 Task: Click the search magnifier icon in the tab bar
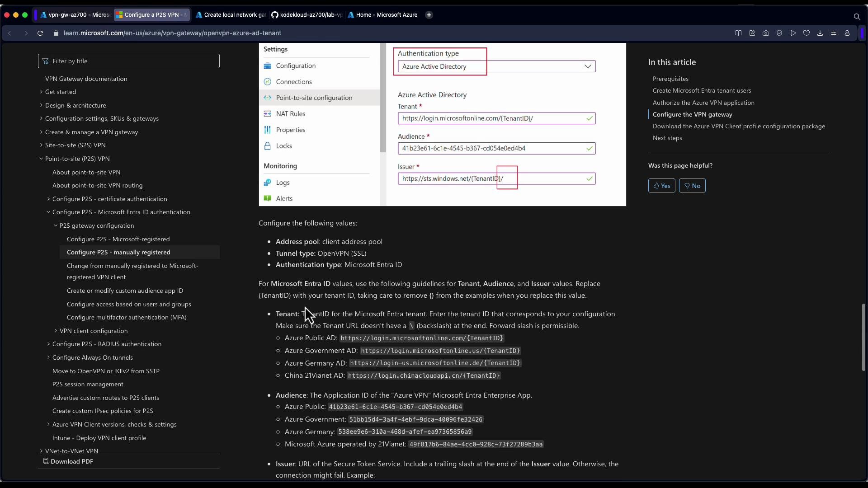click(x=857, y=17)
